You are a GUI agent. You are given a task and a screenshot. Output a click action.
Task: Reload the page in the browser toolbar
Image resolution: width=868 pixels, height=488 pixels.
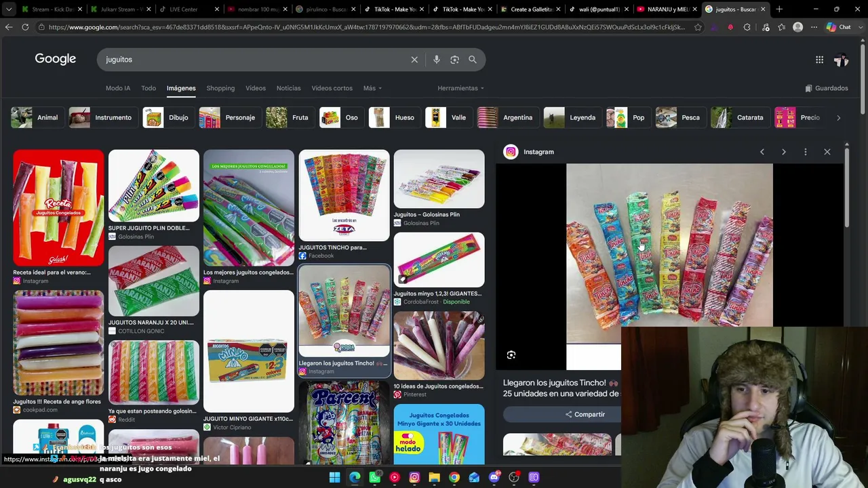pyautogui.click(x=25, y=27)
